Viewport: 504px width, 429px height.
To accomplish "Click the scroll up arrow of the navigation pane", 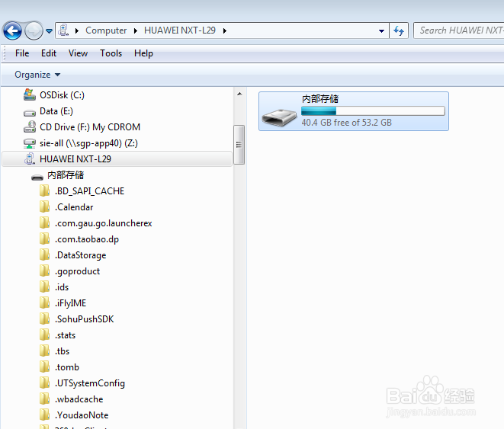I will point(239,94).
